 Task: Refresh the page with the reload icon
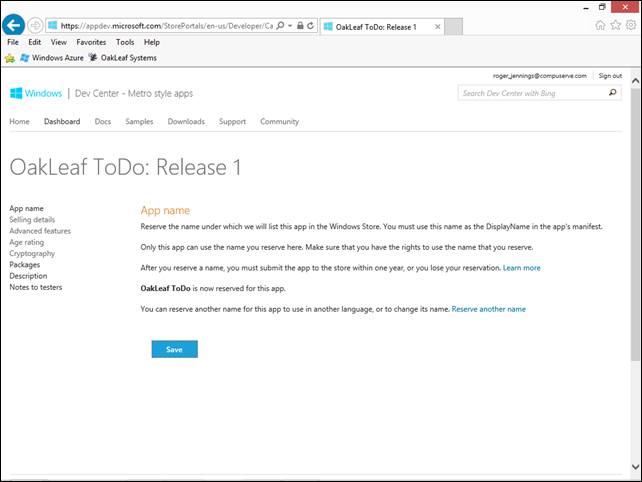(x=311, y=25)
